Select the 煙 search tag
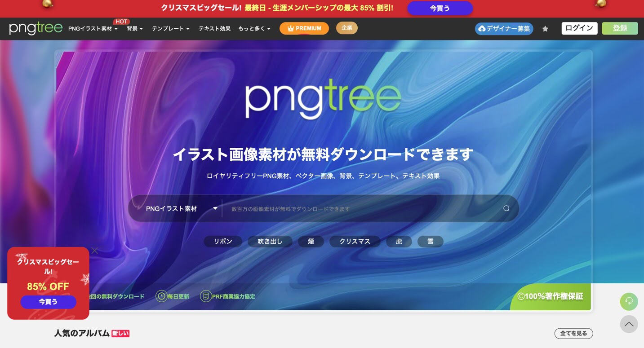 point(311,242)
